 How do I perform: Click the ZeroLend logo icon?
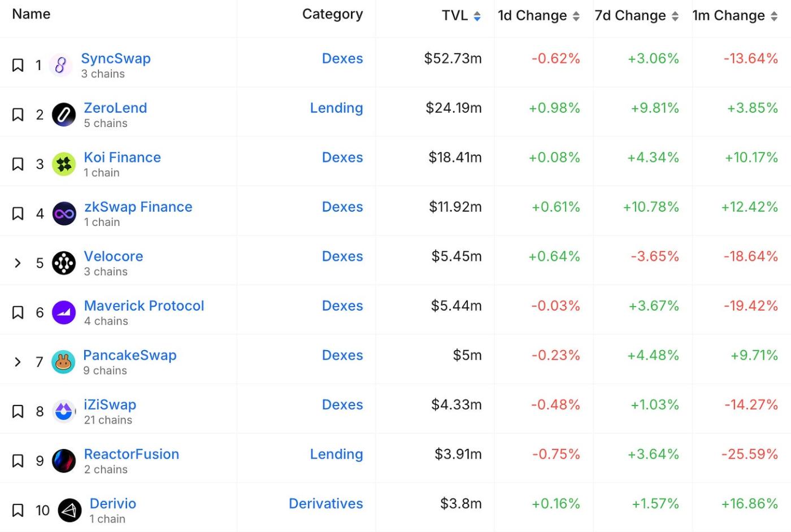pos(64,115)
